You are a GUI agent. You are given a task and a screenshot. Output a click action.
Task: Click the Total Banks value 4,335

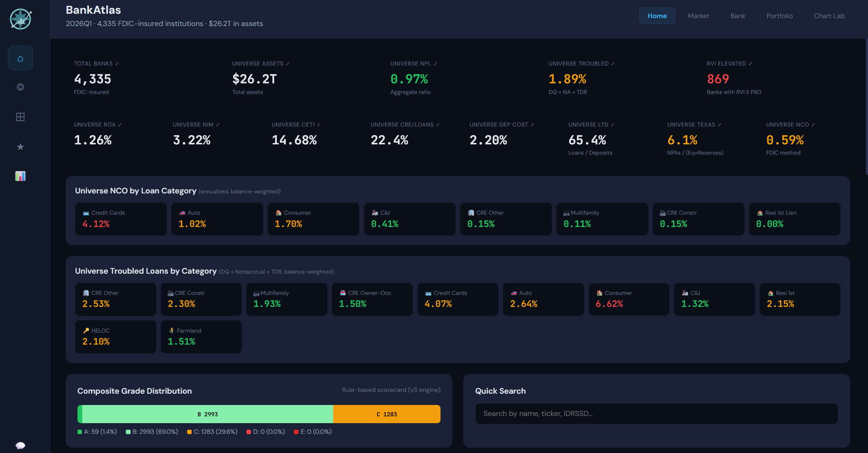point(93,79)
